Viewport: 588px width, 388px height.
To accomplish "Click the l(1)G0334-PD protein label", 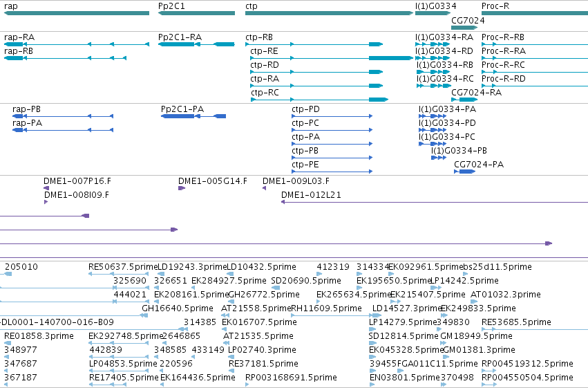I will click(447, 123).
